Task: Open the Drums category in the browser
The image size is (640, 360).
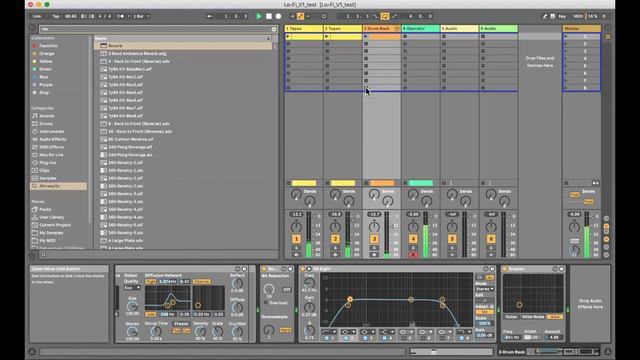Action: coord(46,124)
